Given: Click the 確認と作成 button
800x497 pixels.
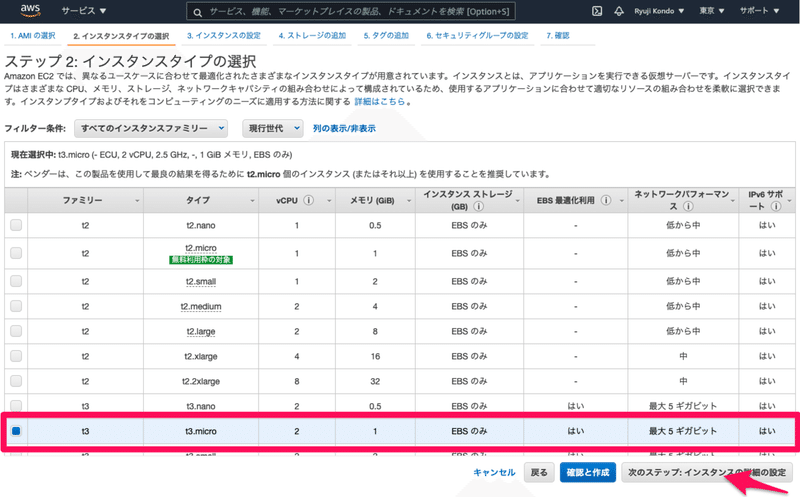Looking at the screenshot, I should pos(588,473).
